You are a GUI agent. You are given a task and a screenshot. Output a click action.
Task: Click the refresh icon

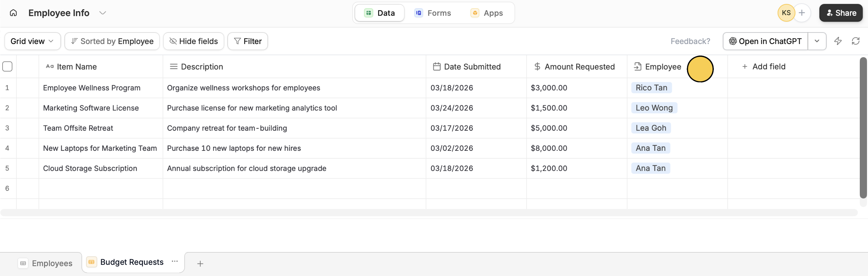(856, 41)
